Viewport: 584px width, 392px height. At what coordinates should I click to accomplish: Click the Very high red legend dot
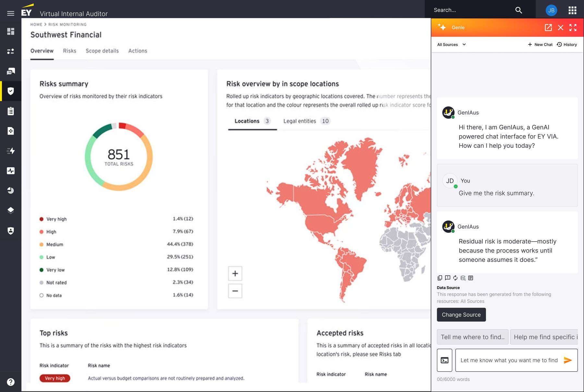[x=42, y=219]
